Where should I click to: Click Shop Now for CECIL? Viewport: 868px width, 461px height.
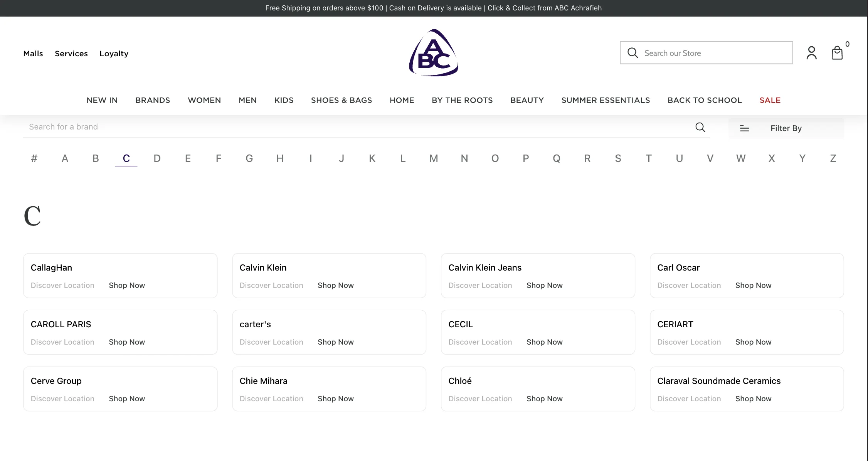click(x=545, y=342)
